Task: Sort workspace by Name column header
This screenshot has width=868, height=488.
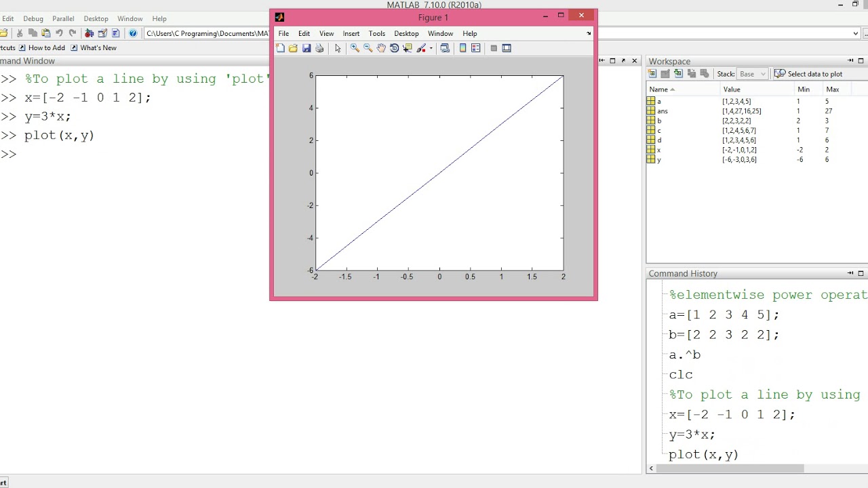Action: 683,89
